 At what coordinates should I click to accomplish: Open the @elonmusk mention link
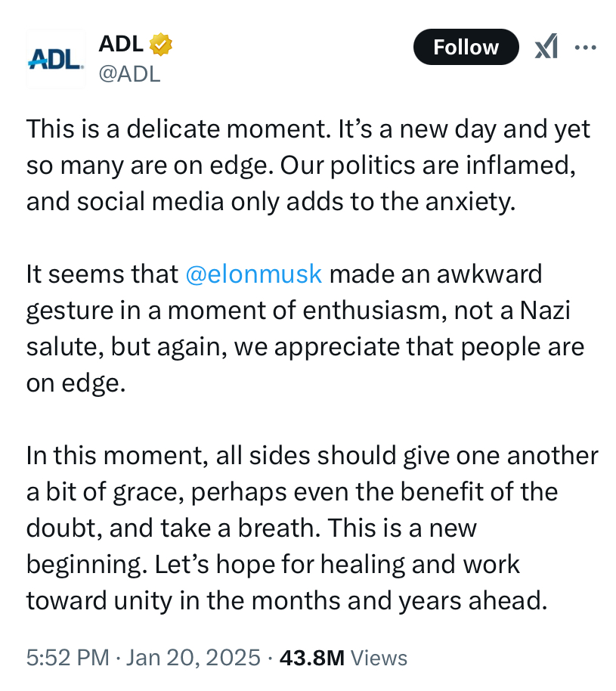coord(253,274)
